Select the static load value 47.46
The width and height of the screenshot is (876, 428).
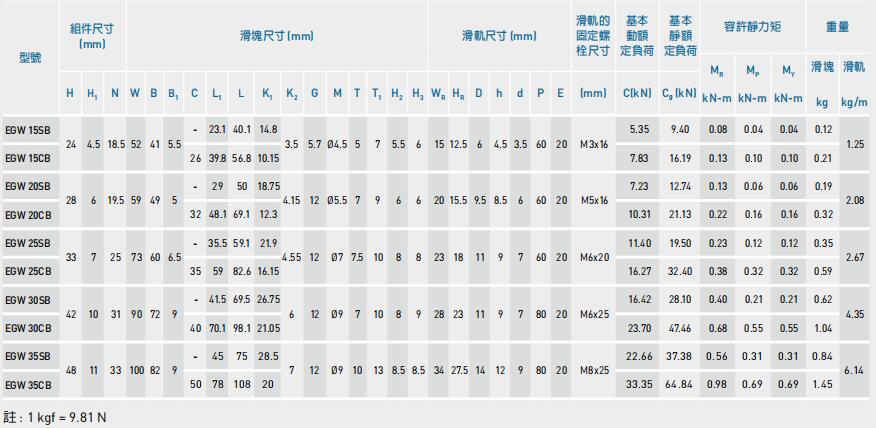679,327
